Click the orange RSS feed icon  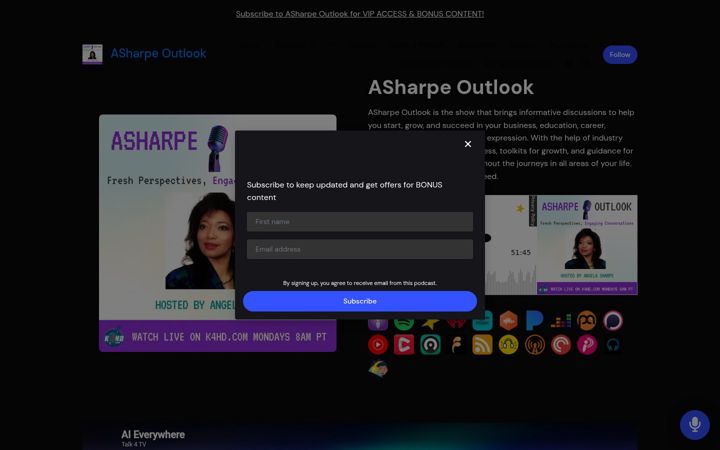tap(482, 345)
